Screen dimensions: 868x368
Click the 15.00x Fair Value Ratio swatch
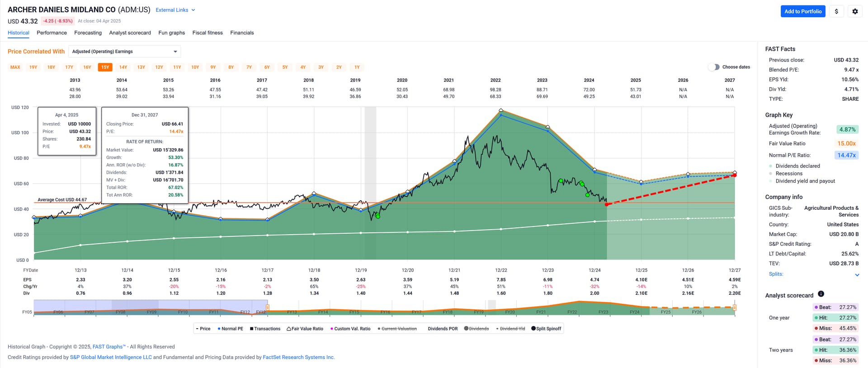[846, 143]
